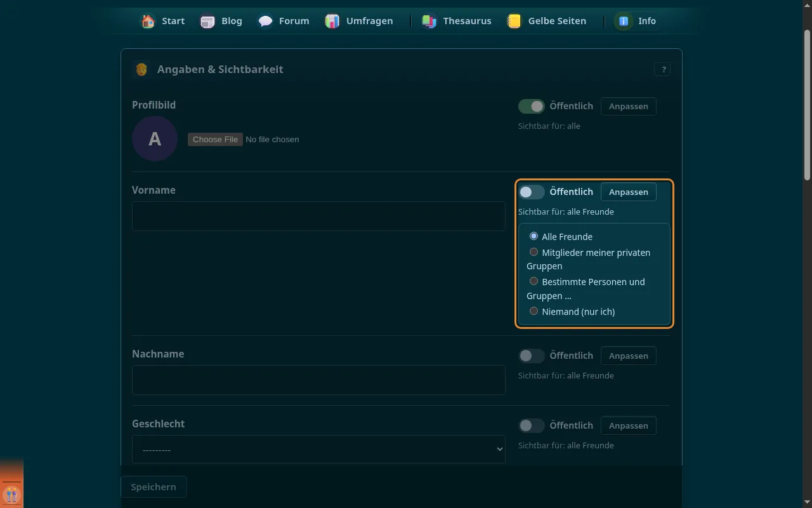
Task: Click the Gelbe Seiten yellow book icon
Action: (514, 21)
